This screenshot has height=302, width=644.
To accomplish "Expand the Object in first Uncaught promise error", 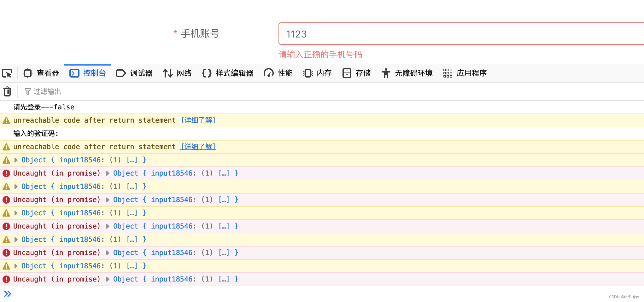I will (108, 173).
